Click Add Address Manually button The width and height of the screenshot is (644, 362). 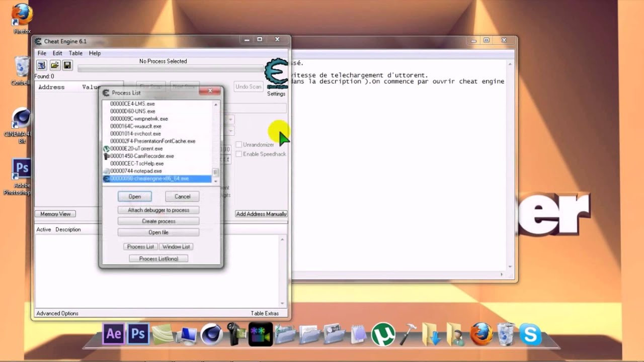262,214
